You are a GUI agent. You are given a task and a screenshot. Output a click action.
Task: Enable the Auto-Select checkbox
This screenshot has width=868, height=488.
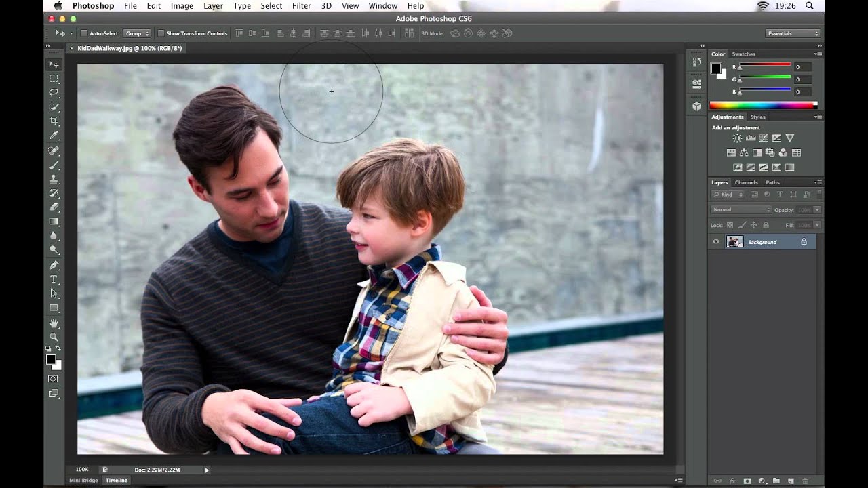(84, 33)
